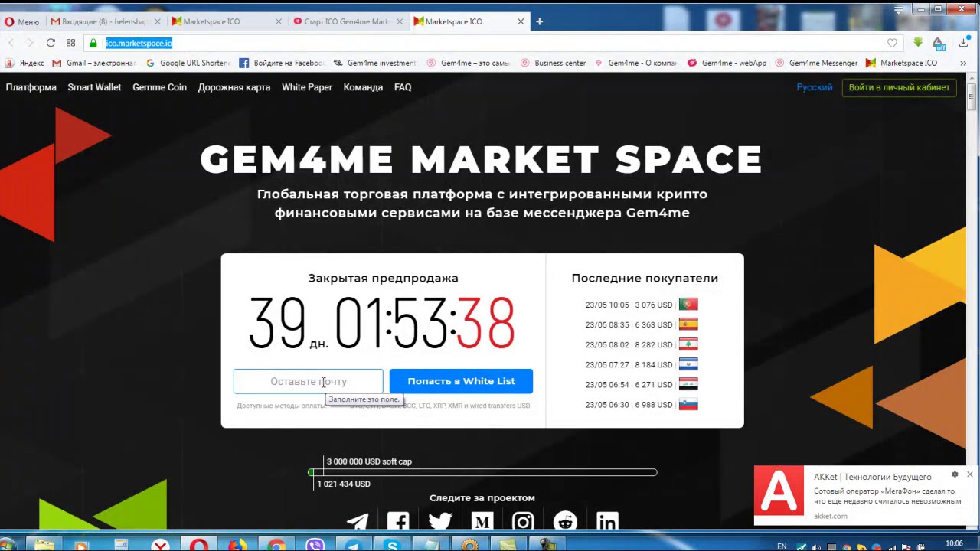The image size is (980, 551).
Task: Close the AKKet notification popup
Action: [969, 474]
